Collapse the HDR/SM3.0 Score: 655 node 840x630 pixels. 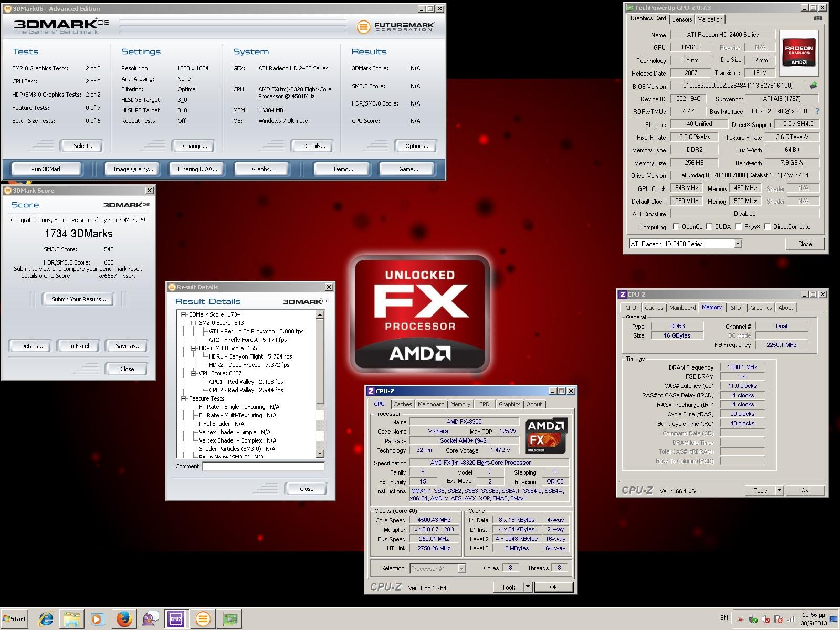pyautogui.click(x=194, y=348)
